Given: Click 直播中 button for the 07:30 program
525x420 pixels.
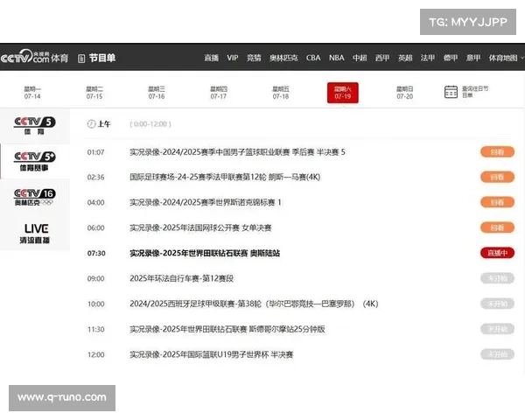Looking at the screenshot, I should 496,253.
